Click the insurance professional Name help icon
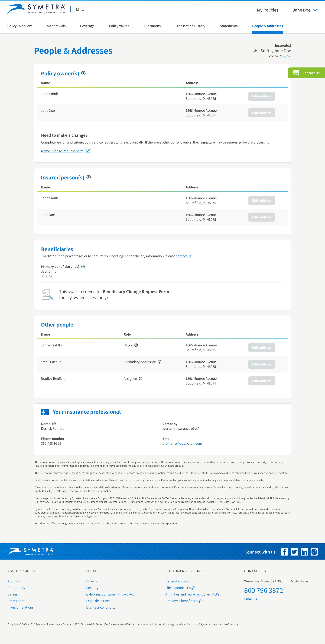The image size is (325, 644). click(x=54, y=423)
